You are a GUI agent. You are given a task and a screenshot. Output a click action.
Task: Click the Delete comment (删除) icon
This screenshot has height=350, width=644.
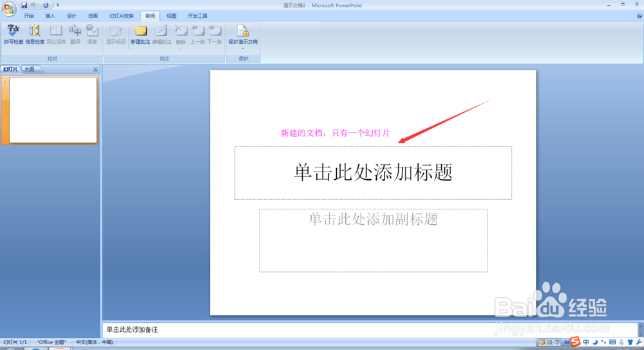coord(181,31)
